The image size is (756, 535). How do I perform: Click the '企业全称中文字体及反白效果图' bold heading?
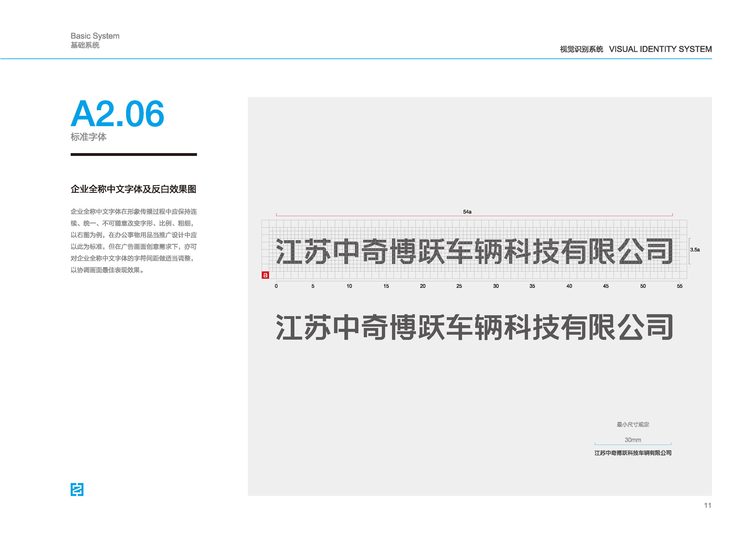(x=133, y=189)
